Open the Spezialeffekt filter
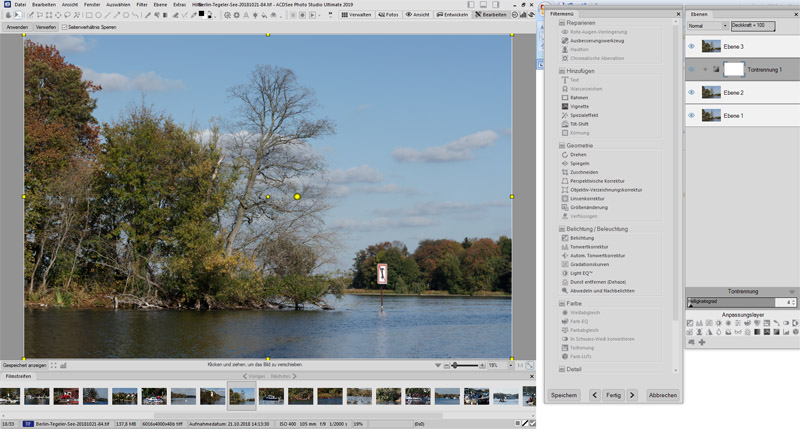Viewport: 800px width, 429px height. (585, 115)
